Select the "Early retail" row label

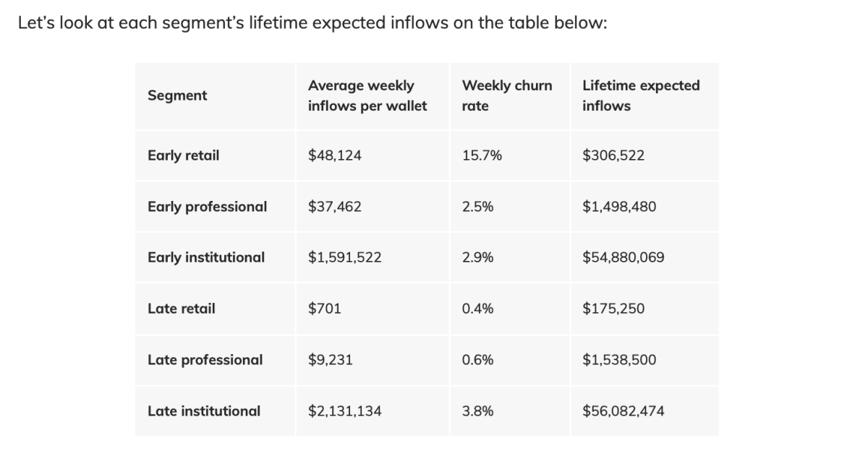(x=183, y=155)
